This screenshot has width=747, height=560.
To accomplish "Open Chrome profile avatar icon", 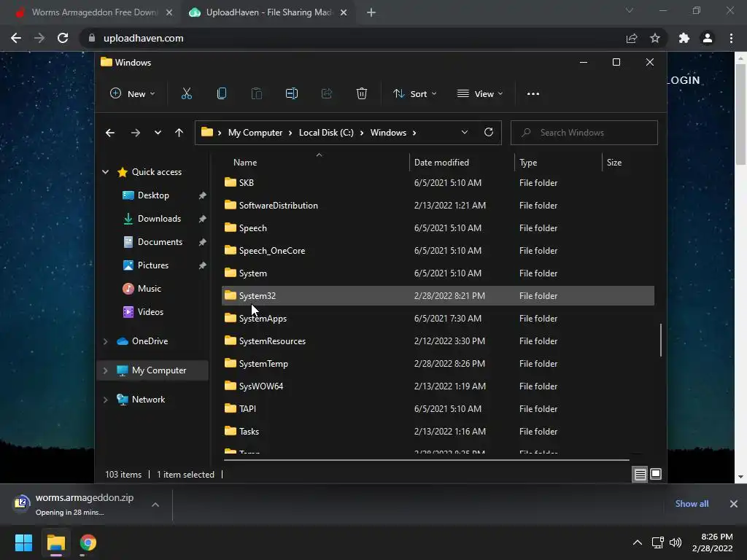I will point(708,38).
